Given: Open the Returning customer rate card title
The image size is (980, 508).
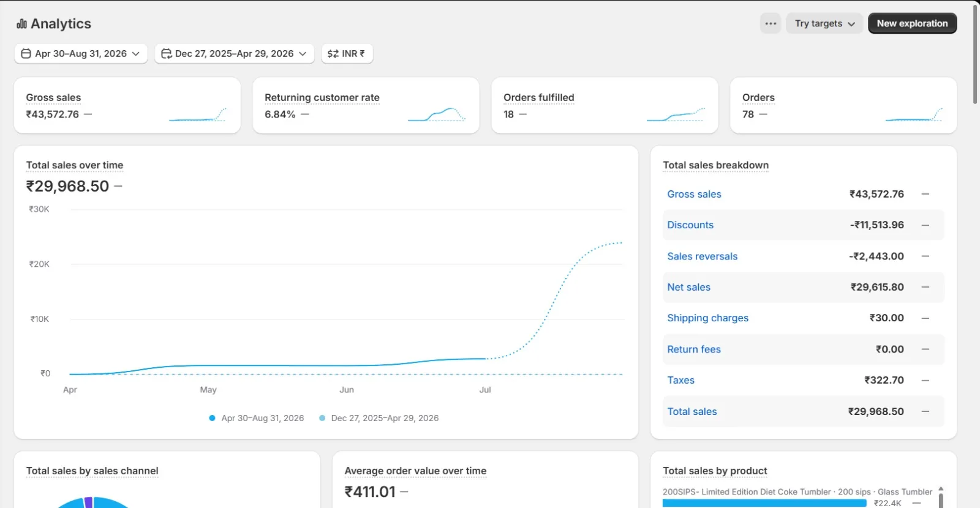Looking at the screenshot, I should coord(322,97).
